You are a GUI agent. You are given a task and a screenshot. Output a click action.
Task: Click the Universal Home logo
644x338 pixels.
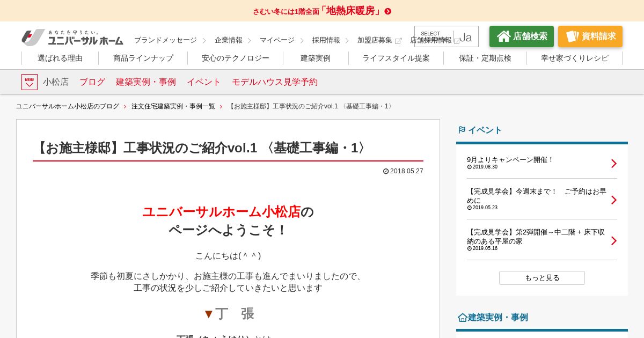pyautogui.click(x=72, y=38)
